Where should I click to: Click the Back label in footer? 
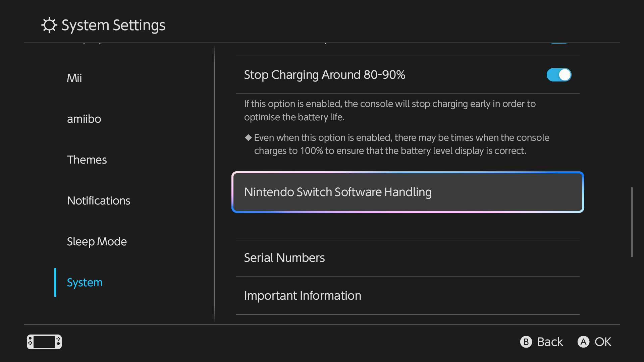tap(550, 342)
